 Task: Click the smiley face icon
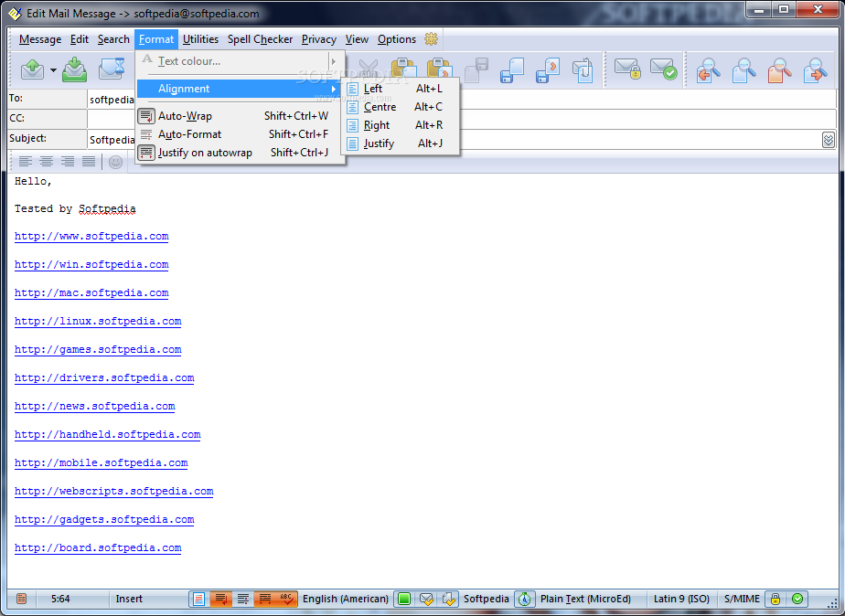(x=115, y=162)
